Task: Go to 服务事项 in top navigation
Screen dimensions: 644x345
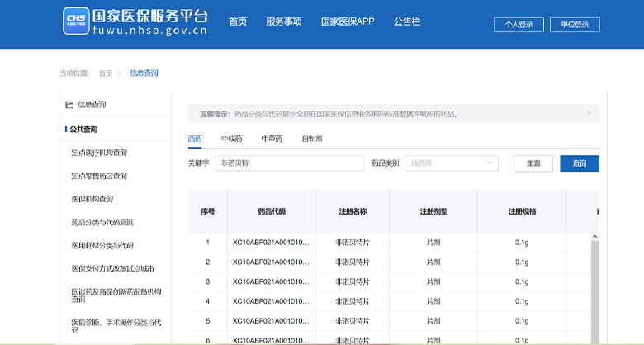Action: (283, 22)
